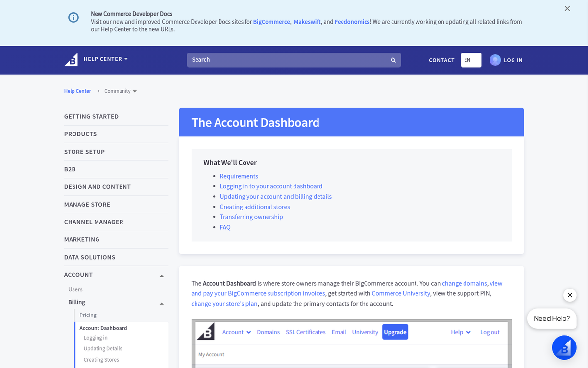Click the Need Help? button
This screenshot has width=588, height=368.
point(552,318)
